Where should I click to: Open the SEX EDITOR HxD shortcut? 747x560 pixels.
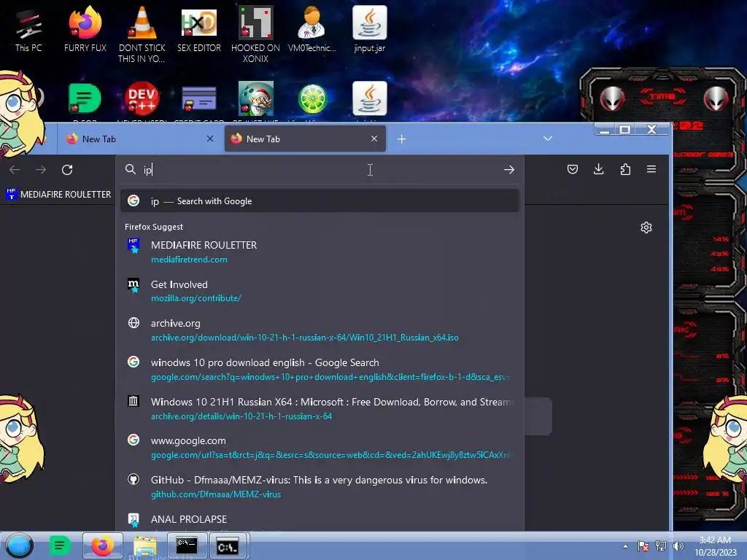coord(199,29)
